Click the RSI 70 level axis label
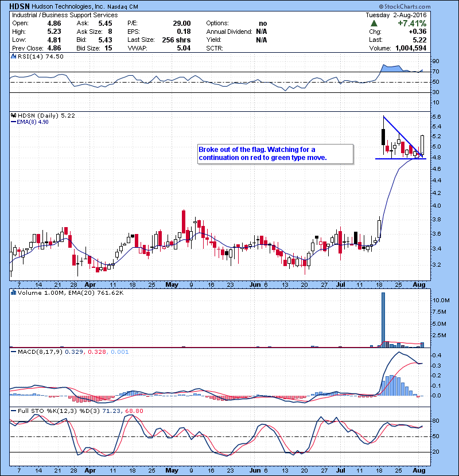Screen dimensions: 459x476 [x=435, y=72]
